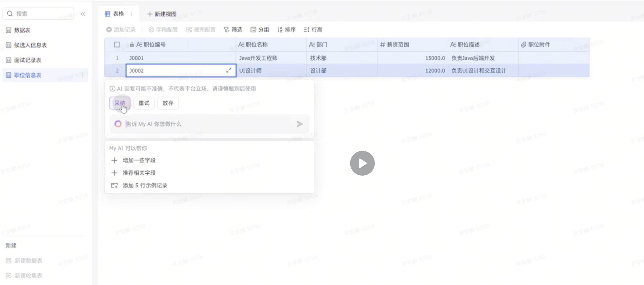Click the 放弃 discard button
This screenshot has width=644, height=285.
(x=168, y=103)
